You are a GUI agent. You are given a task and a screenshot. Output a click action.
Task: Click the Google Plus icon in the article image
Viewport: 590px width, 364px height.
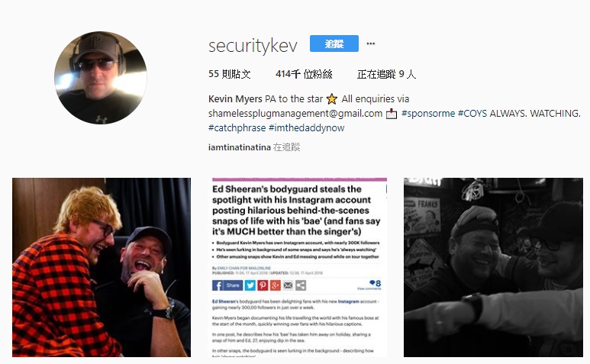click(275, 285)
